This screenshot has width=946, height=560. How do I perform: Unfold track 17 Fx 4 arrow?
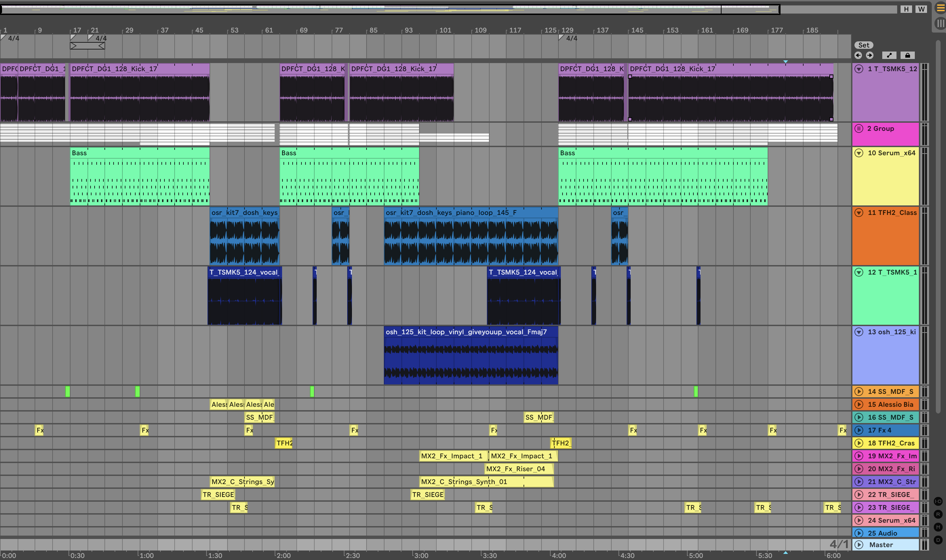point(859,430)
